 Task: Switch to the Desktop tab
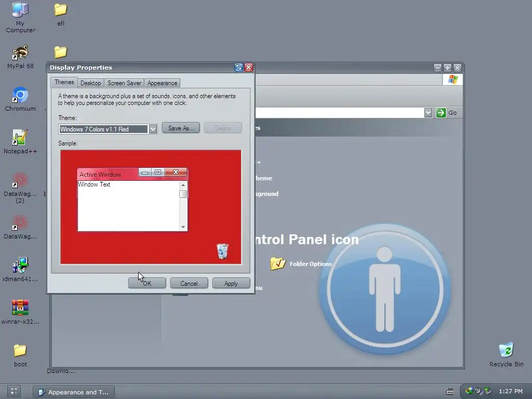[90, 83]
